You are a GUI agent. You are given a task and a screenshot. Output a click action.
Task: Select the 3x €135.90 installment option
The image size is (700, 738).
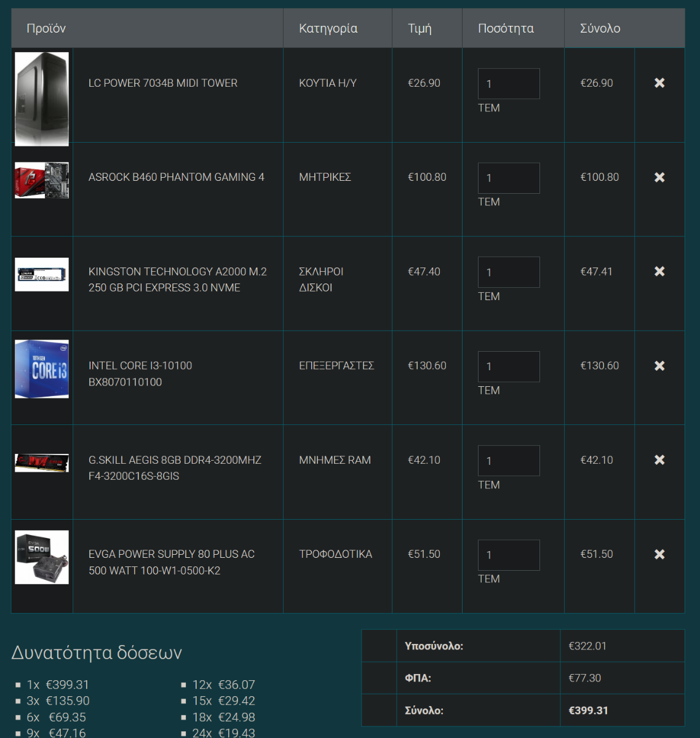[58, 701]
